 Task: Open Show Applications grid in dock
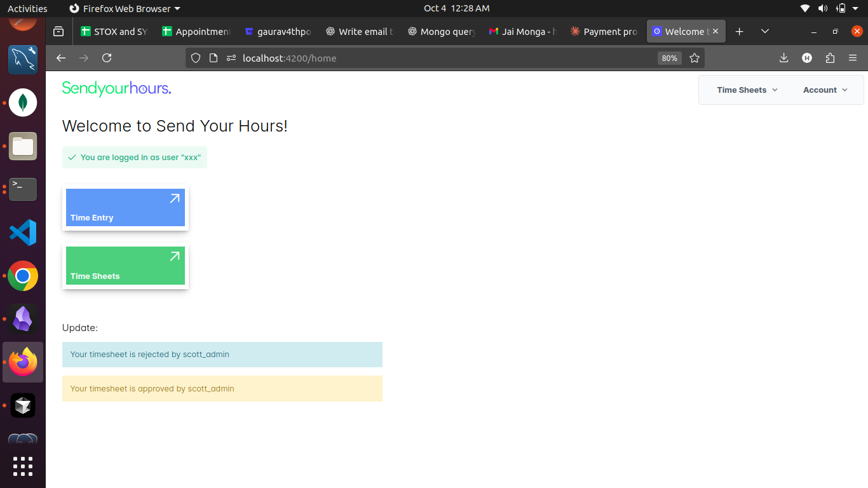(23, 466)
